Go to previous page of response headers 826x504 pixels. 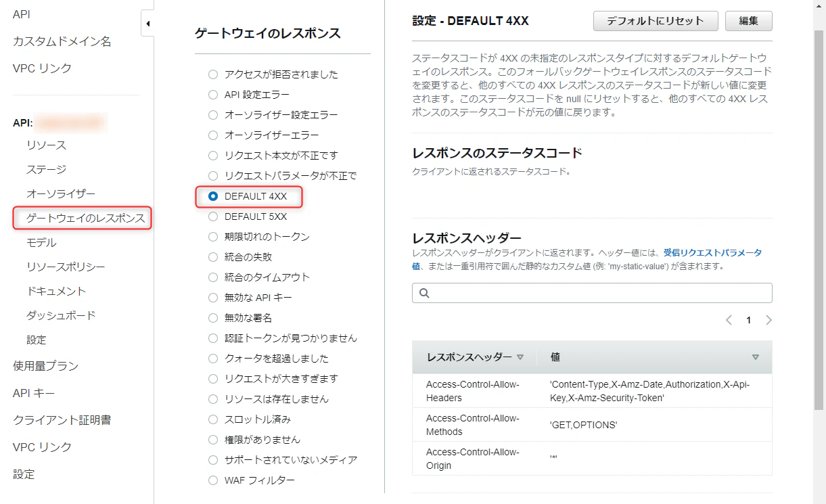pyautogui.click(x=729, y=320)
